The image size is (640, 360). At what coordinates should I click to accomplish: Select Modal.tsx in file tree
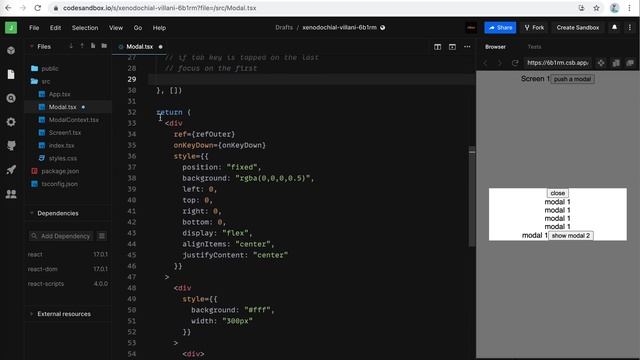pyautogui.click(x=67, y=107)
